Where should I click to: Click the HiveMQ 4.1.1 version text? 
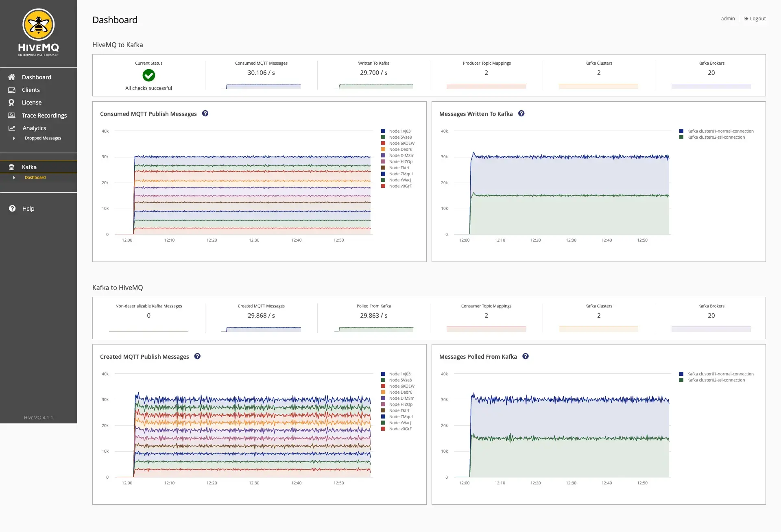tap(38, 418)
